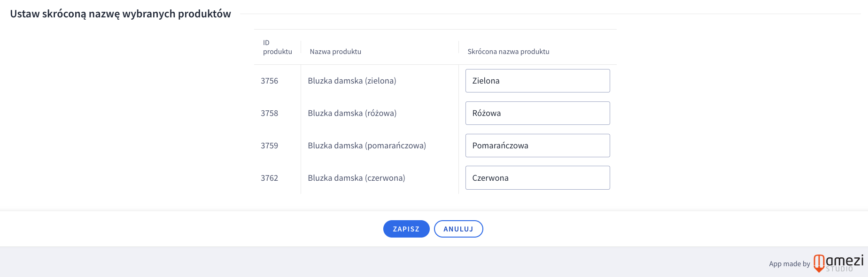Click into the Pomarańczowa text field
Image resolution: width=868 pixels, height=277 pixels.
537,146
